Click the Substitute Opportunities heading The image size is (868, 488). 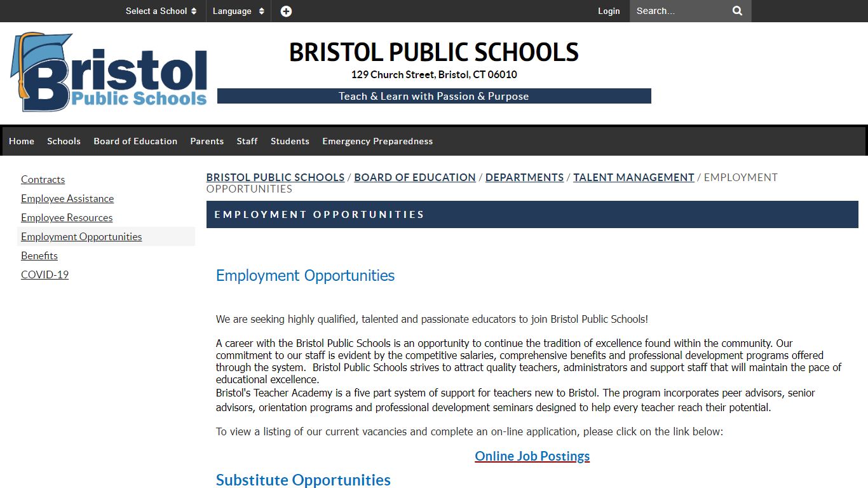303,480
